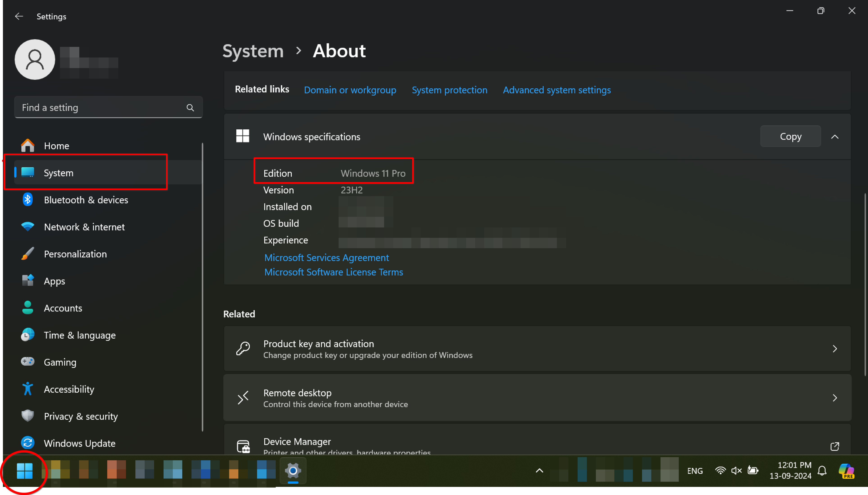
Task: Click the main page vertical scrollbar
Action: [865, 284]
